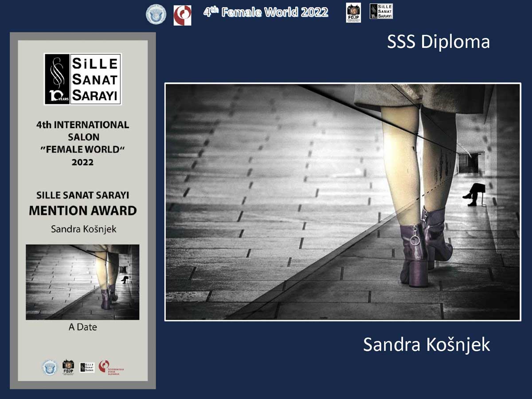This screenshot has height=399, width=532.
Task: Click the round blue emblem at the diploma bottom
Action: point(50,368)
